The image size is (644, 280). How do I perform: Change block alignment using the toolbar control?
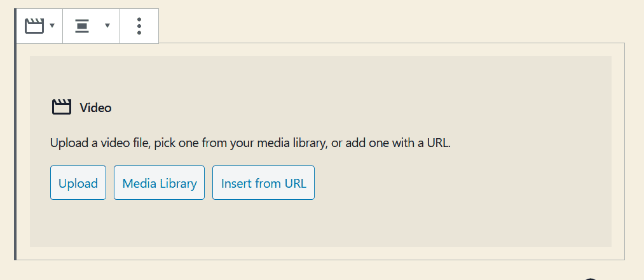pos(91,26)
